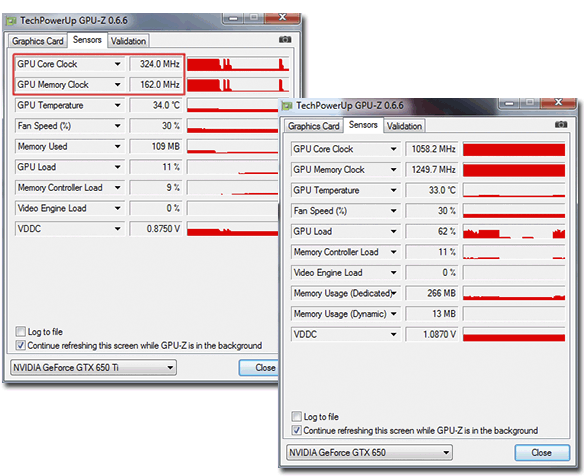Open GPU Memory Clock dropdown in GTX 650 Ti window
The width and height of the screenshot is (584, 476).
[x=117, y=85]
